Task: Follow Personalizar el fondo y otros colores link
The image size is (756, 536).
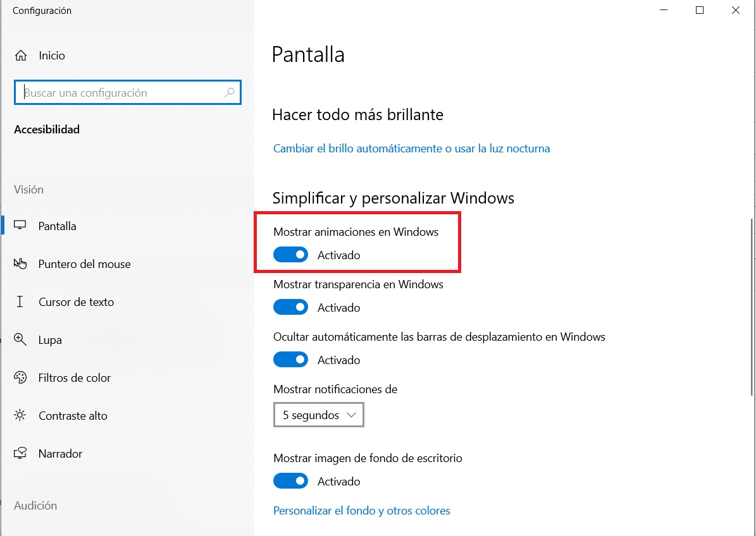Action: click(x=362, y=511)
